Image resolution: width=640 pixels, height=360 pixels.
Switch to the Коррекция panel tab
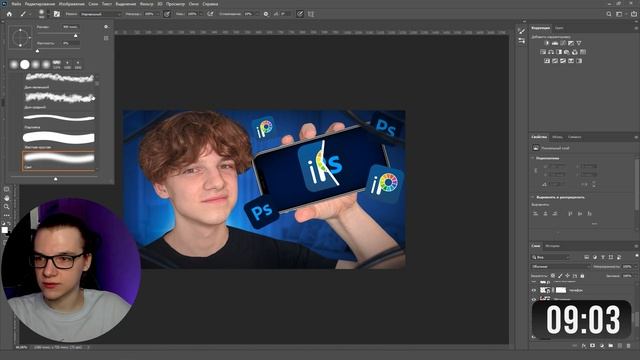540,28
